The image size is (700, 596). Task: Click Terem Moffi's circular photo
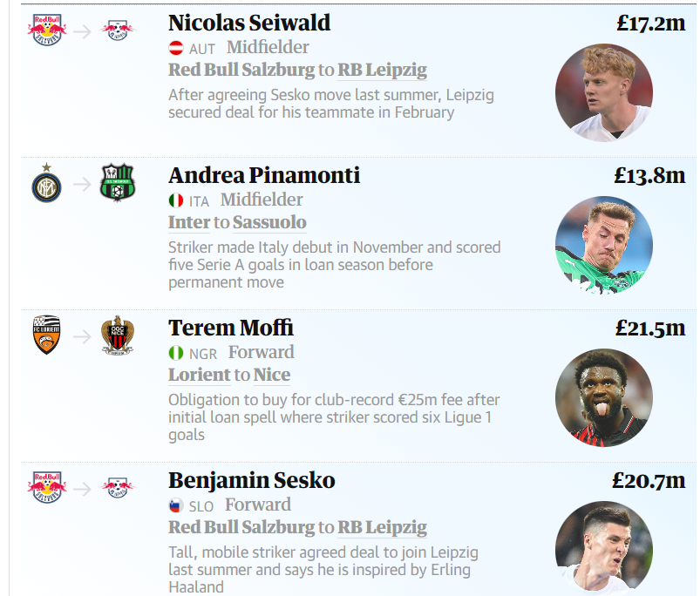[x=604, y=398]
